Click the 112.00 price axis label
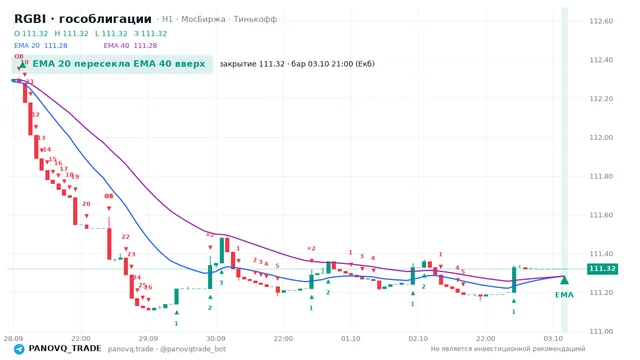The width and height of the screenshot is (640, 360). click(x=601, y=138)
